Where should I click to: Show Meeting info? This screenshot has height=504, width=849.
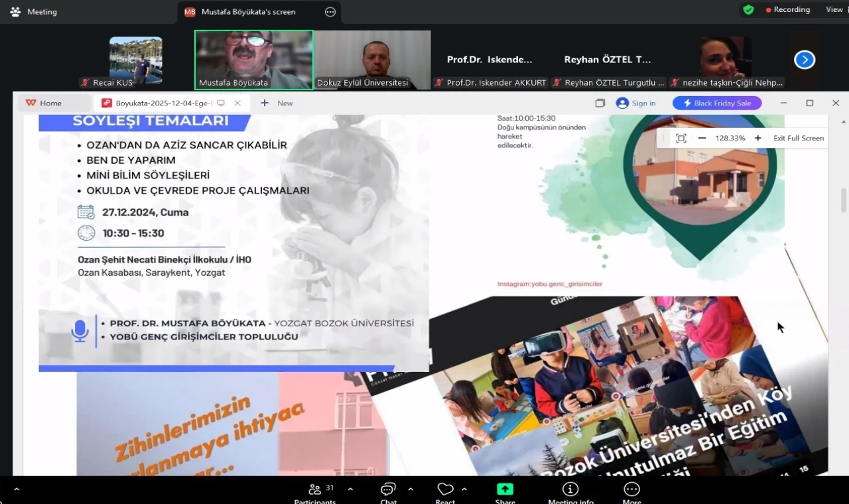(x=570, y=491)
